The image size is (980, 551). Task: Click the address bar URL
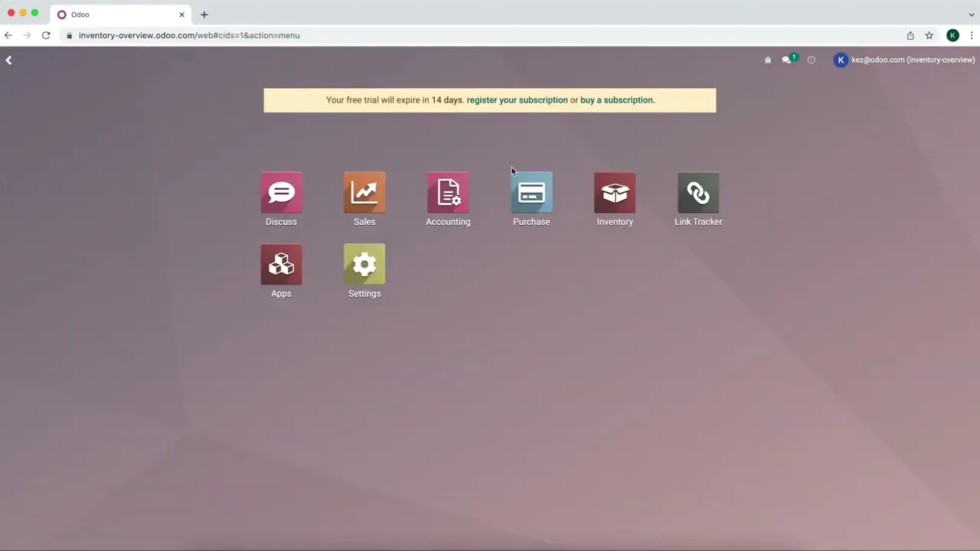(189, 35)
